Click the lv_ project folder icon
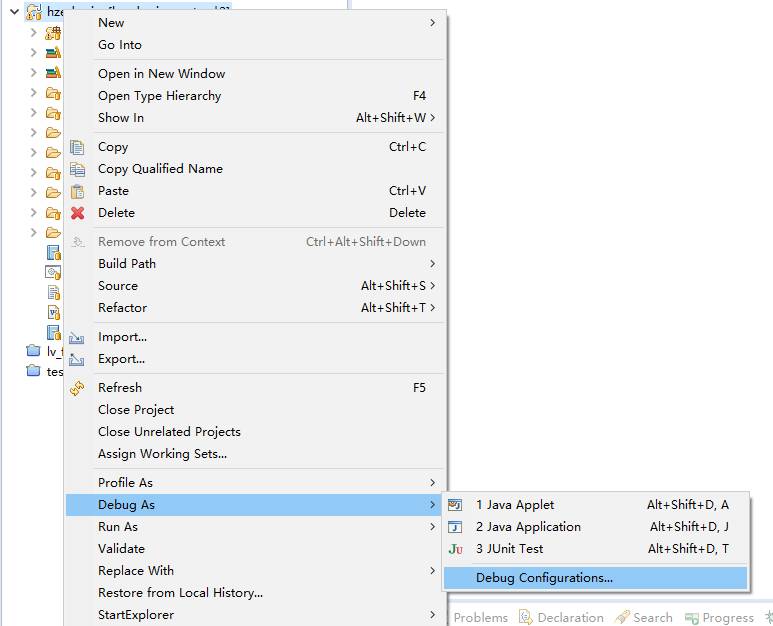 33,350
